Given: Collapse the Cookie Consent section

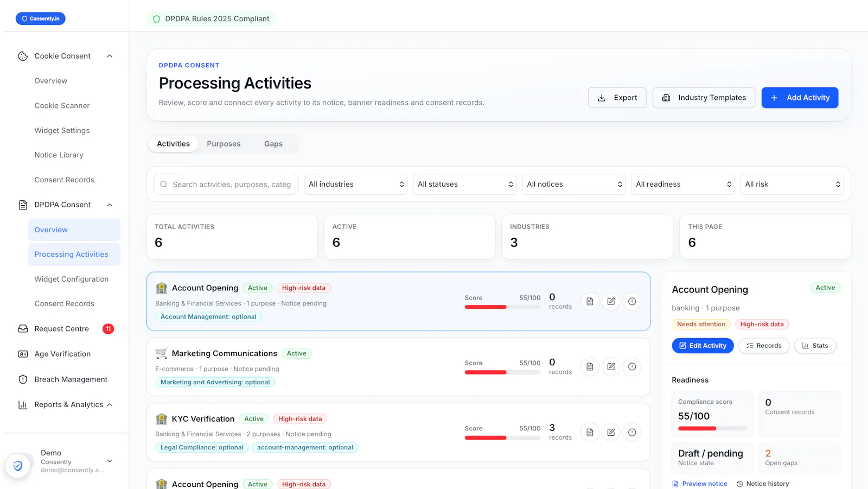Looking at the screenshot, I should click(110, 56).
